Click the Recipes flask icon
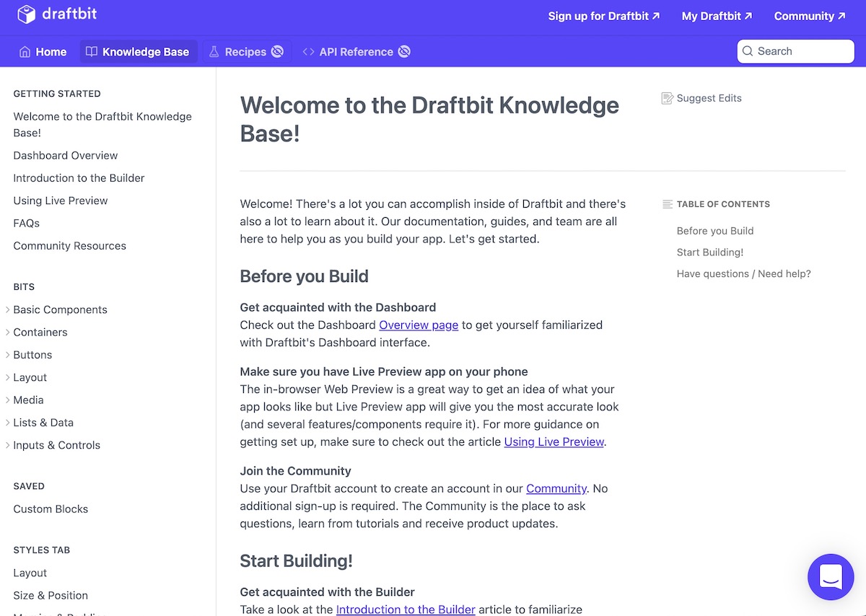866x616 pixels. point(214,52)
